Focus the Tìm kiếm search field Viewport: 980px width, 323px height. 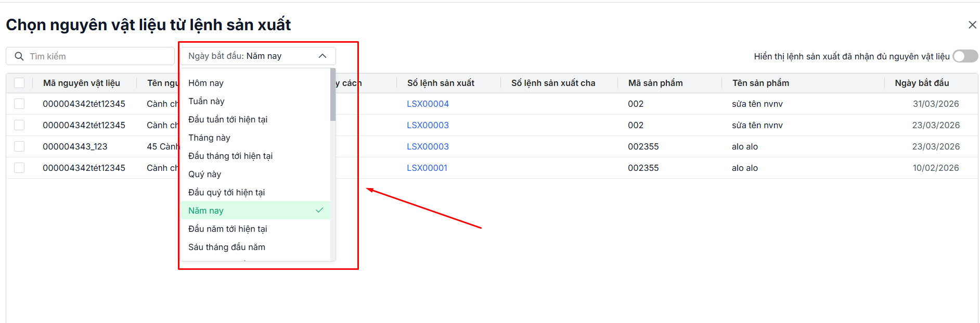90,56
